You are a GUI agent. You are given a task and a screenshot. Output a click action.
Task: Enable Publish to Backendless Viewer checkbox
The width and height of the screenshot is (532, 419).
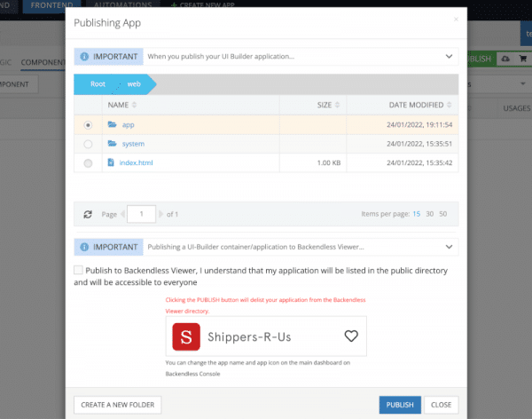[x=79, y=270]
